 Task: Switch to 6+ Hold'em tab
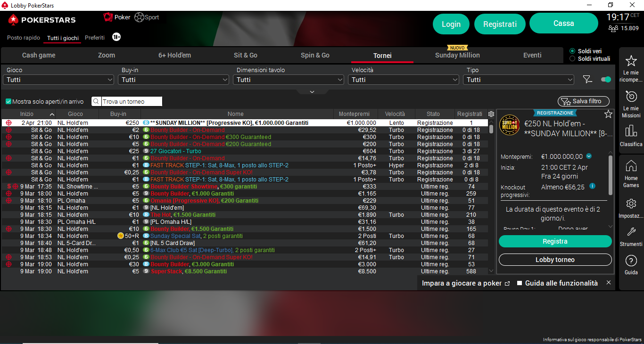(174, 55)
